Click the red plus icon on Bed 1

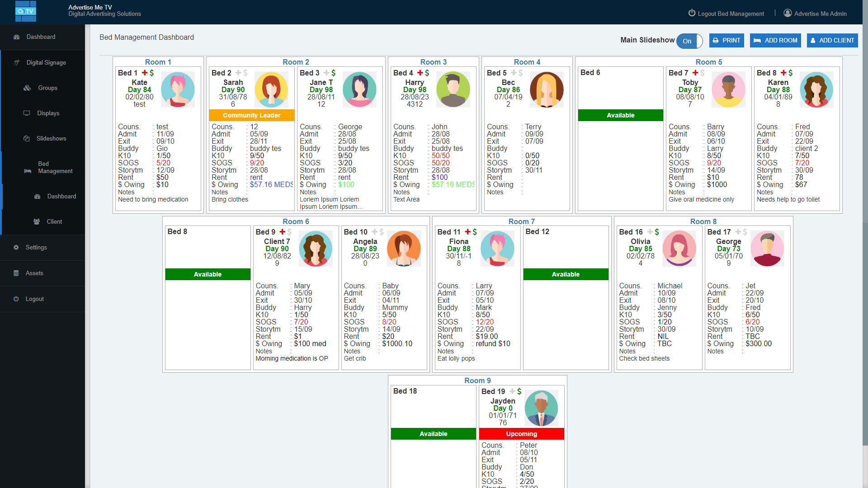point(145,72)
